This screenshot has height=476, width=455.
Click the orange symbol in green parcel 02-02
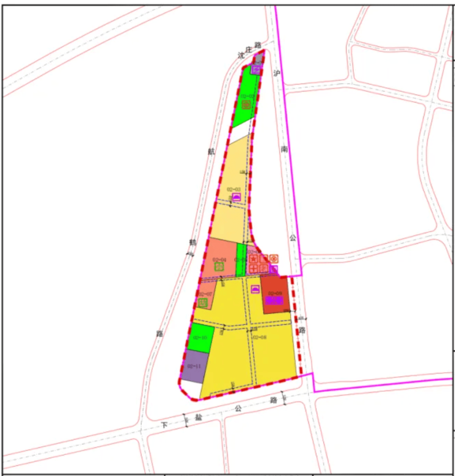(245, 105)
